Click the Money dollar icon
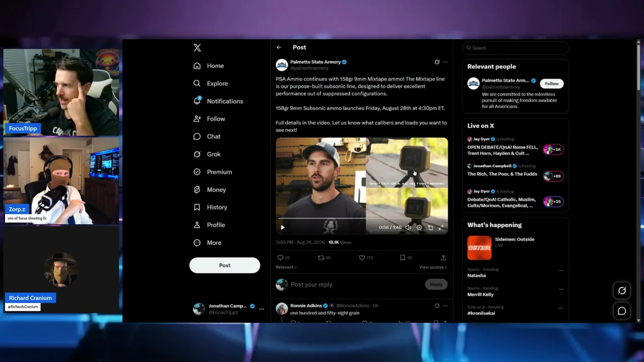The height and width of the screenshot is (362, 644). [197, 190]
